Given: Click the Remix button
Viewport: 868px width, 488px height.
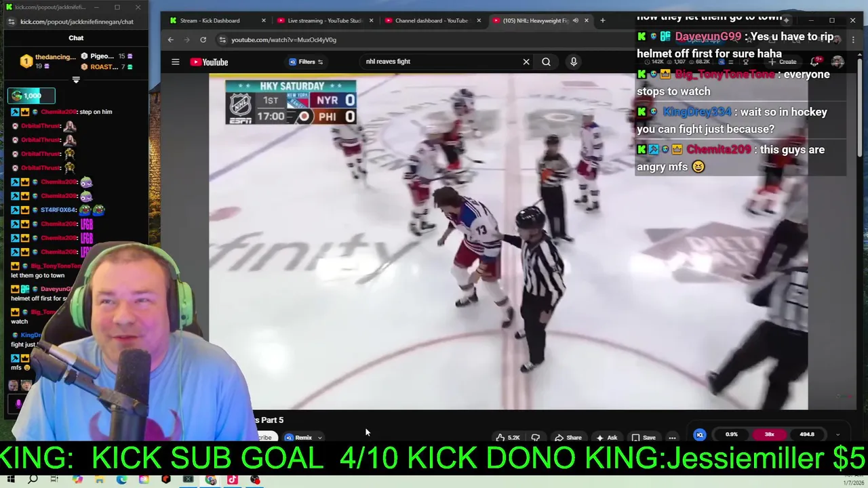Looking at the screenshot, I should 298,437.
